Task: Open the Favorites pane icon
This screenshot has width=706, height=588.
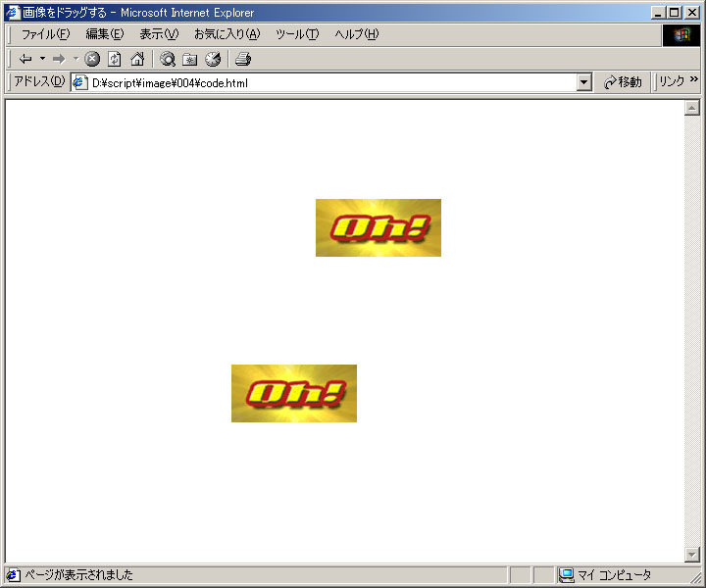Action: point(189,59)
